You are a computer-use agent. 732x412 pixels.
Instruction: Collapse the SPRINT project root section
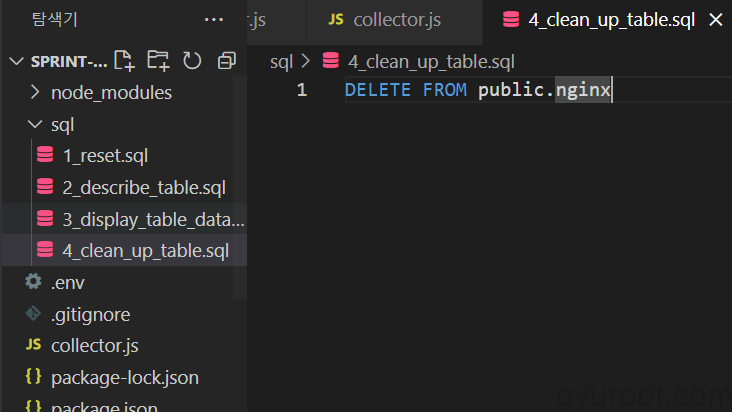point(15,61)
